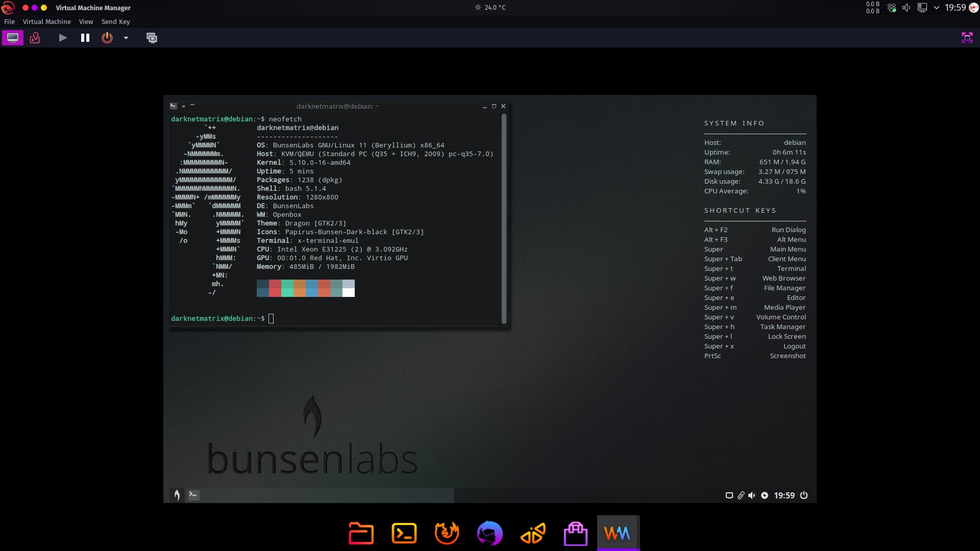Screen dimensions: 980x551
Task: Click the Resolution: 1280x800 line
Action: pos(298,197)
